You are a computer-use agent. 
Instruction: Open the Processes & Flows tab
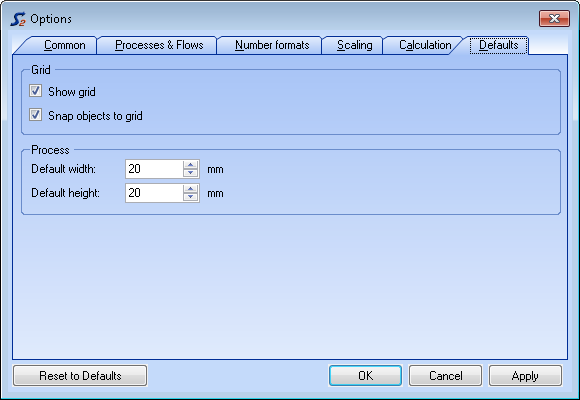pyautogui.click(x=159, y=45)
